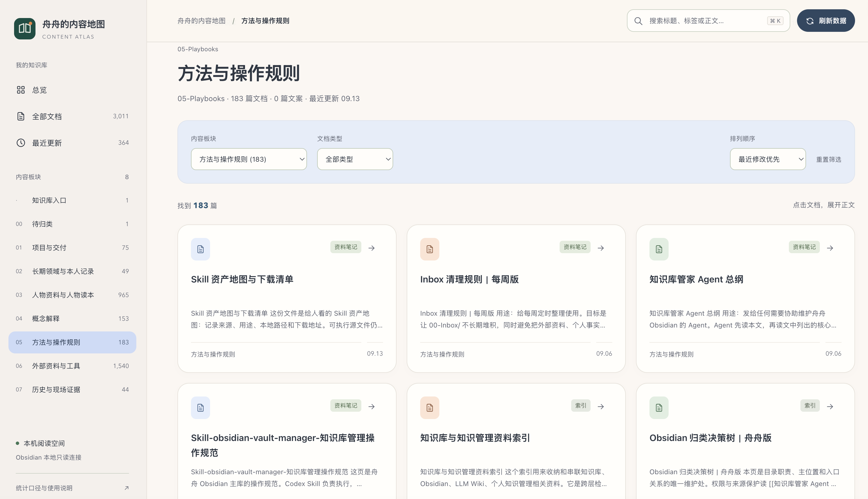Click 资料笔记 tag on Skill 资产地图 card
Screen dimensions: 868x499
coord(346,247)
